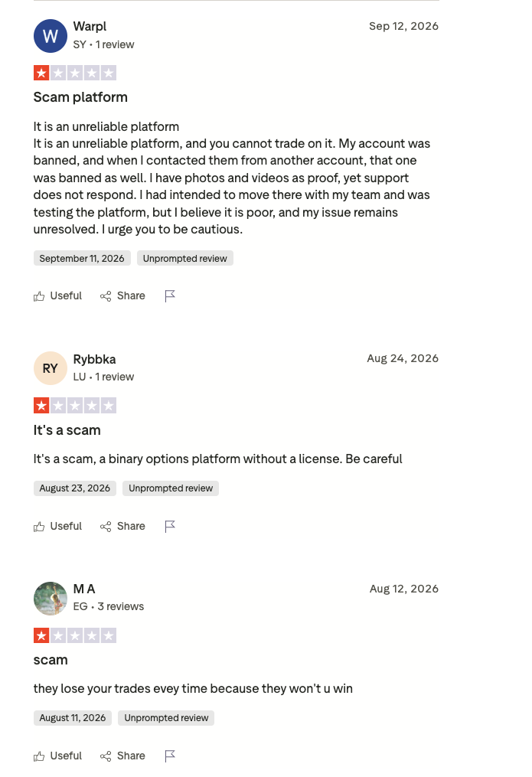Open the It's a scam review title
The width and height of the screenshot is (532, 777).
click(x=67, y=430)
